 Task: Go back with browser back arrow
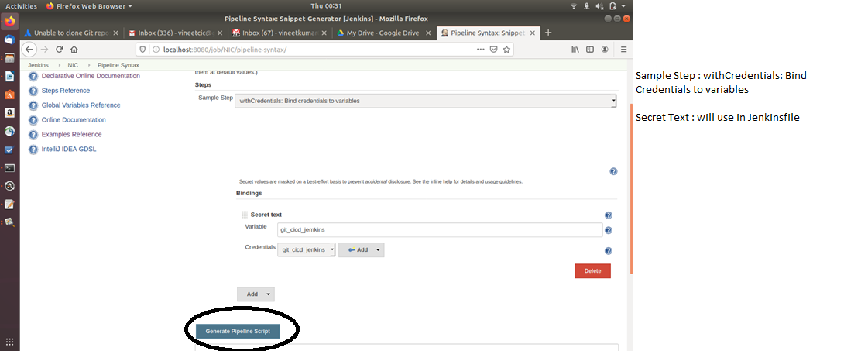(29, 50)
